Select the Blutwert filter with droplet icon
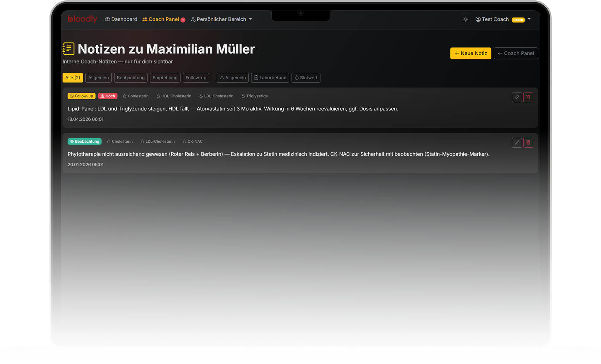The image size is (601, 364). [306, 78]
